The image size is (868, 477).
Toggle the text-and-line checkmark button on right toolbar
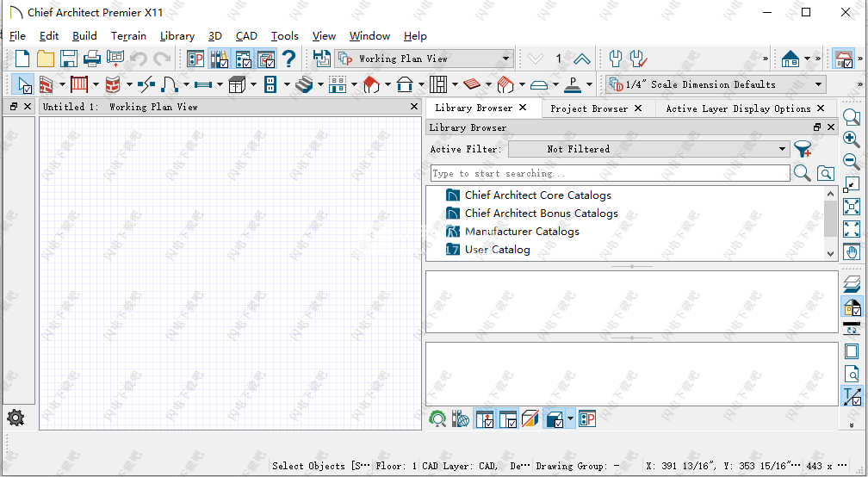[x=852, y=396]
